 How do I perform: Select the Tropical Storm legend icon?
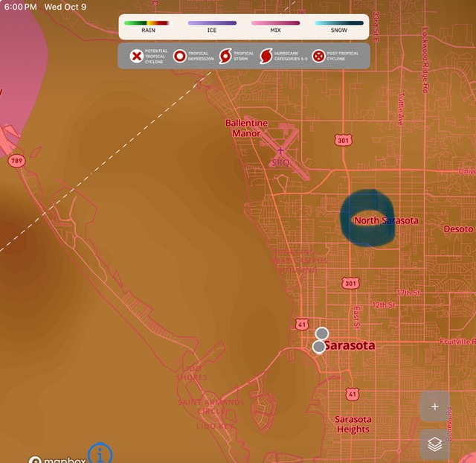pyautogui.click(x=224, y=56)
